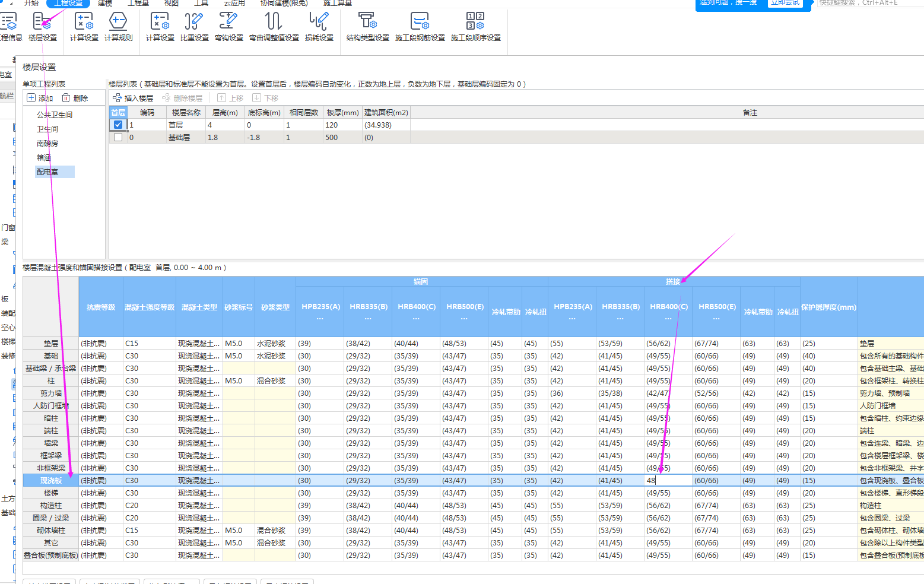
Task: Click 层高 cell of 首层 row
Action: pyautogui.click(x=225, y=125)
